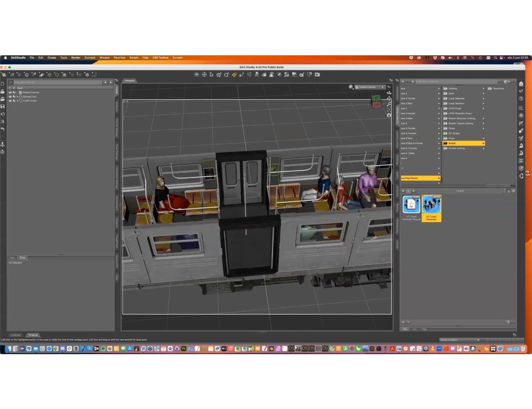Viewport: 532px width, 409px height.
Task: Open the LP Crowd Generator script
Action: tap(431, 207)
